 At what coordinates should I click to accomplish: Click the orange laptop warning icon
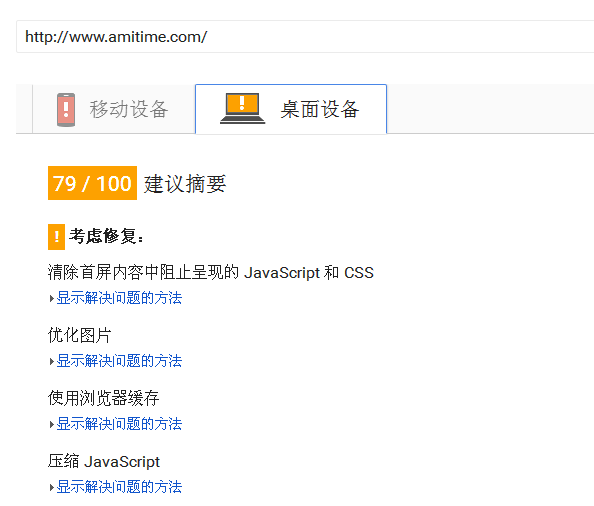(242, 108)
